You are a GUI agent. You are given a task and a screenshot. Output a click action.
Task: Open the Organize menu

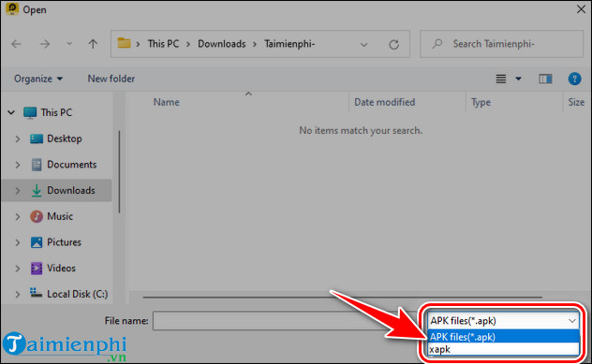click(x=38, y=79)
